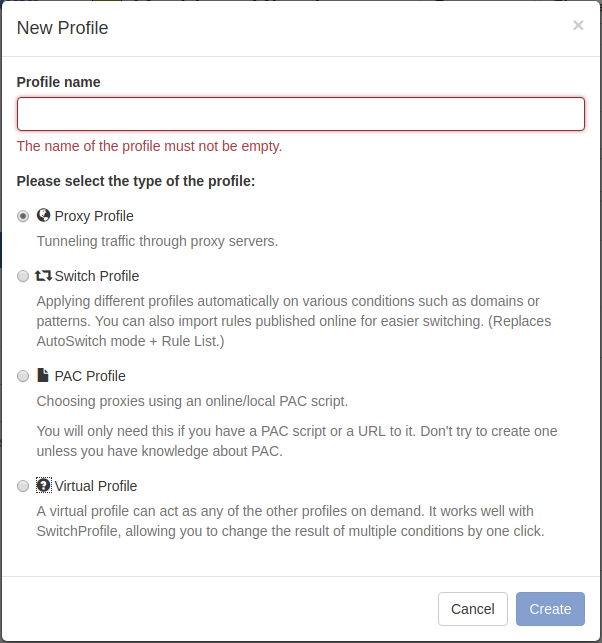Screen dimensions: 602x643
Task: Click the "Virtual Profile" label text
Action: point(96,486)
